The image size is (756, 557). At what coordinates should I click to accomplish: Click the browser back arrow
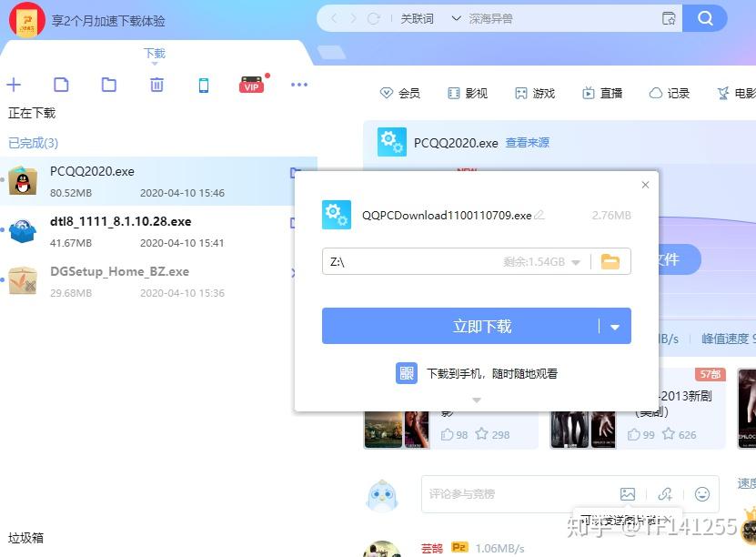(334, 19)
